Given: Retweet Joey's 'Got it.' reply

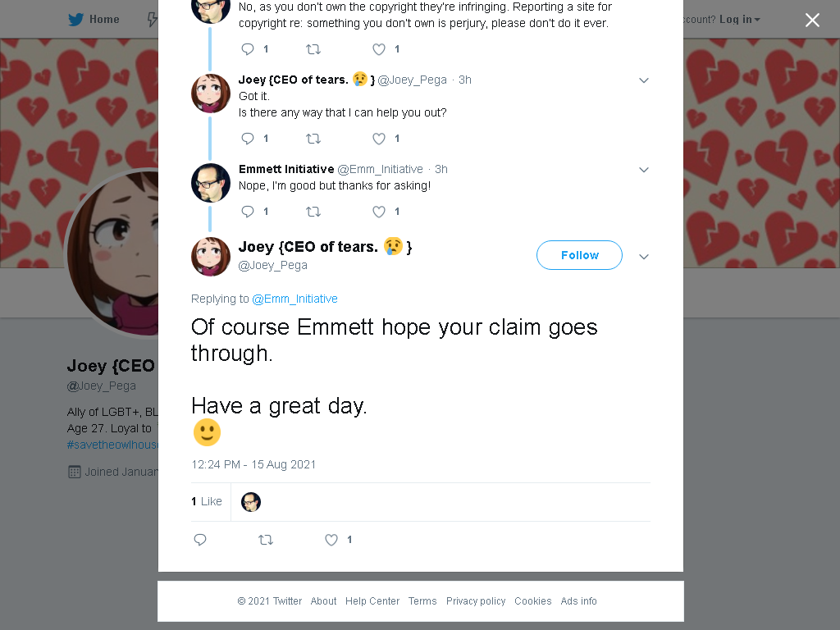Looking at the screenshot, I should (313, 139).
